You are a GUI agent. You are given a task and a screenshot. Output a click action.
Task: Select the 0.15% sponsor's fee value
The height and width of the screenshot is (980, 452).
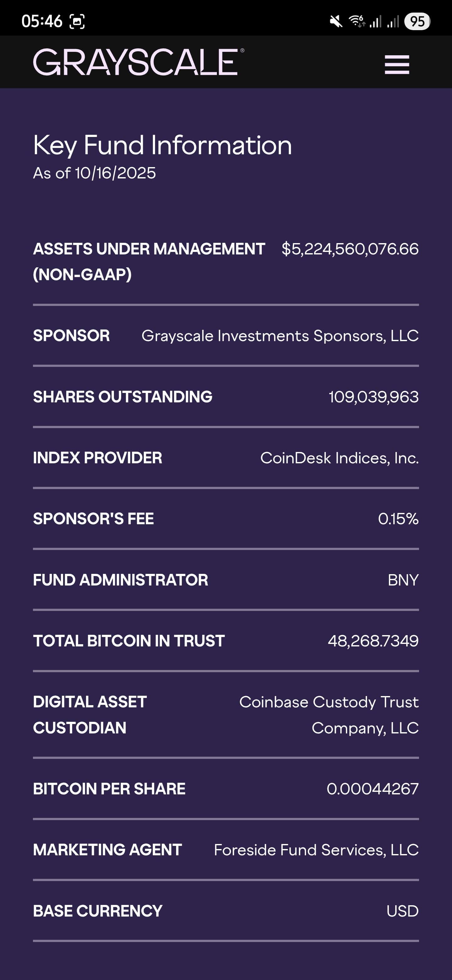[398, 519]
